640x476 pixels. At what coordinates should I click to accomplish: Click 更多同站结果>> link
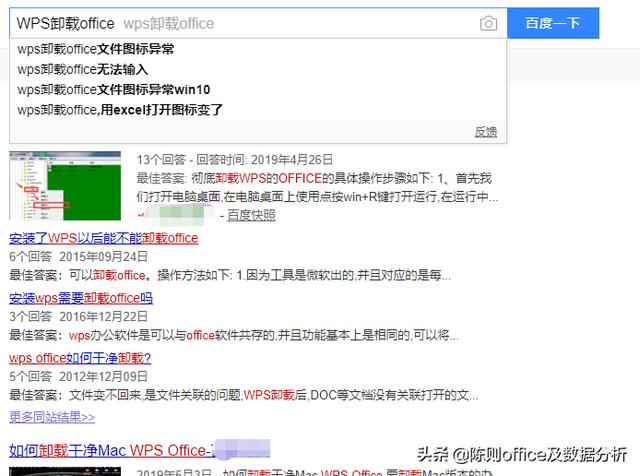pyautogui.click(x=52, y=417)
